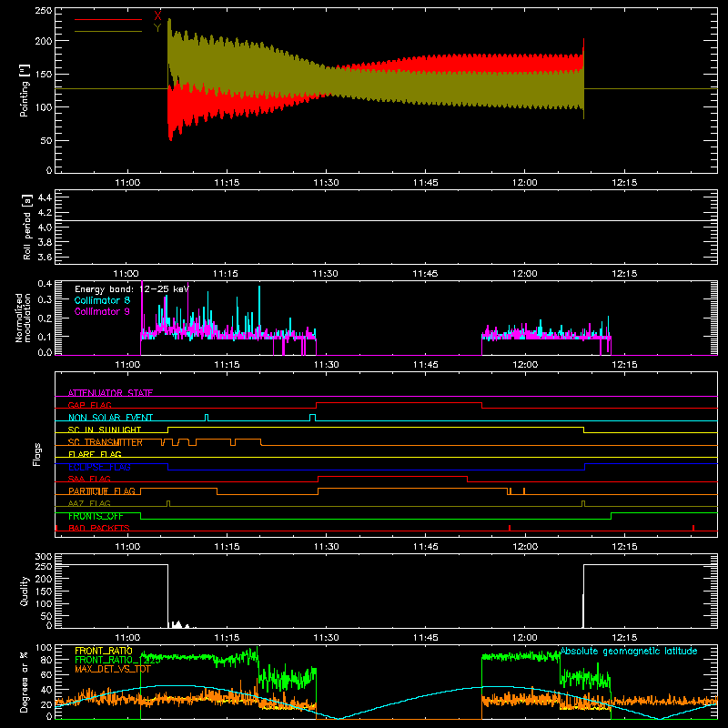
Task: Click the PARTICLE_FLAG label
Action: [102, 491]
